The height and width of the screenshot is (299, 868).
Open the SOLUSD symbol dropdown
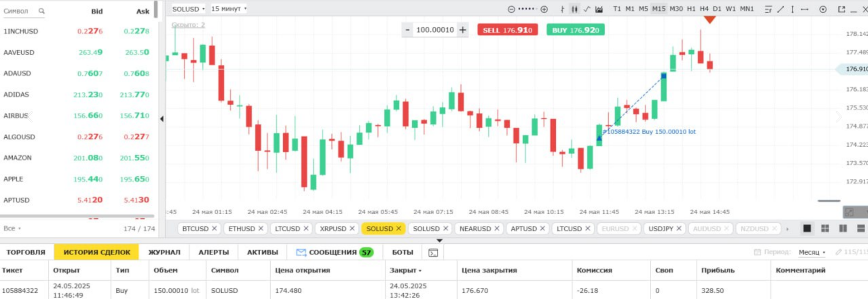click(x=188, y=9)
